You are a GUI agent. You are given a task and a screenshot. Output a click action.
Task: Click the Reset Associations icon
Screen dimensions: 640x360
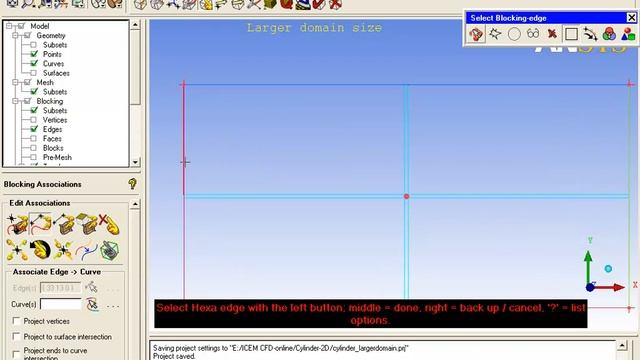pyautogui.click(x=41, y=250)
